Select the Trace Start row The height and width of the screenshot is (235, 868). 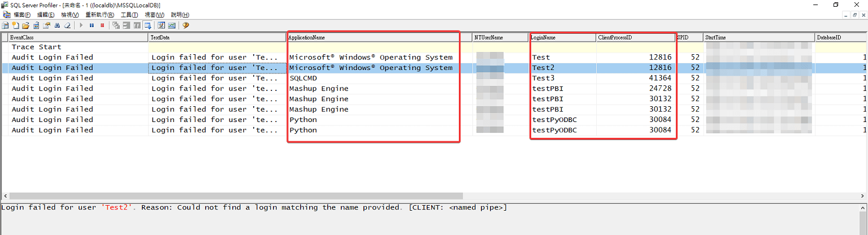click(x=37, y=47)
